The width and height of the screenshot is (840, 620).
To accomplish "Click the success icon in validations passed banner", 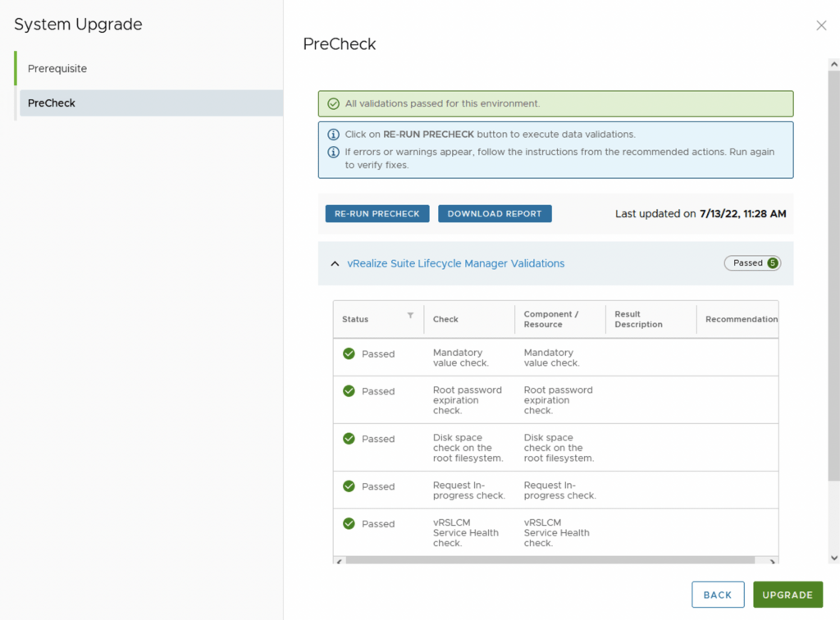I will point(333,104).
